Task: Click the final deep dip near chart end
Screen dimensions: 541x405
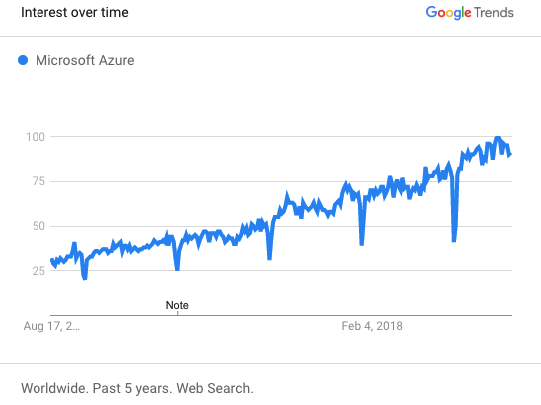Action: [x=454, y=240]
